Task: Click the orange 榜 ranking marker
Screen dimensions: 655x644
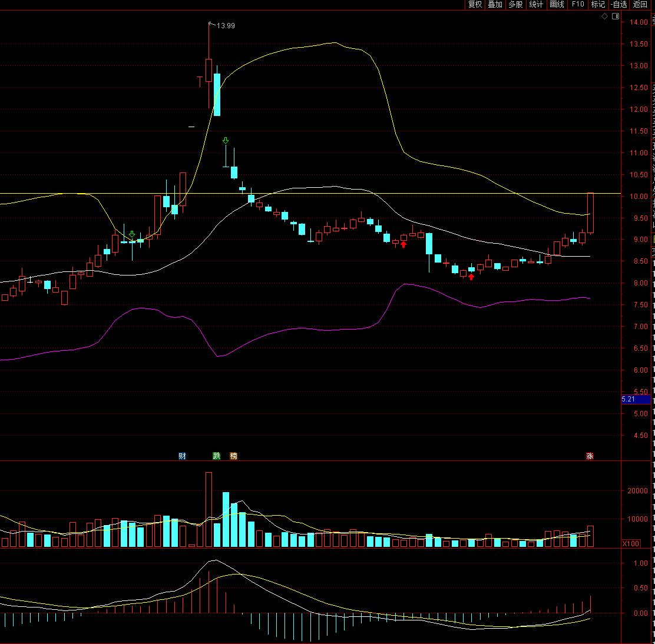Action: [x=234, y=456]
